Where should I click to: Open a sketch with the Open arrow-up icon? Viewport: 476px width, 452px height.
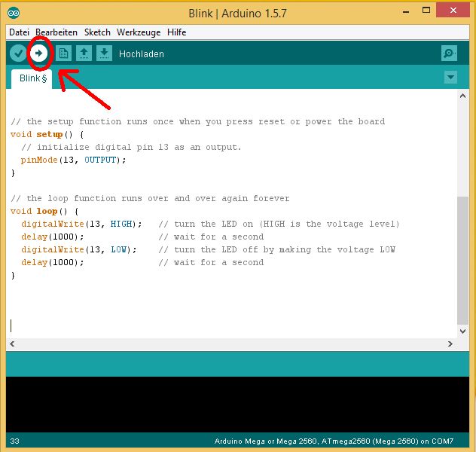(x=84, y=53)
